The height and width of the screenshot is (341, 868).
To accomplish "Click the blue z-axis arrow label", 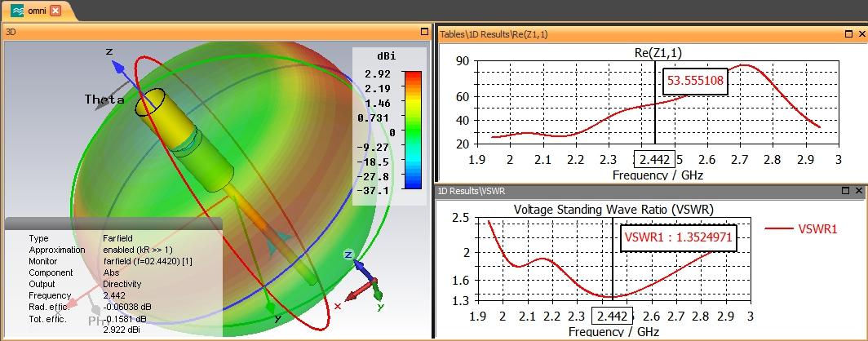I will pyautogui.click(x=109, y=51).
